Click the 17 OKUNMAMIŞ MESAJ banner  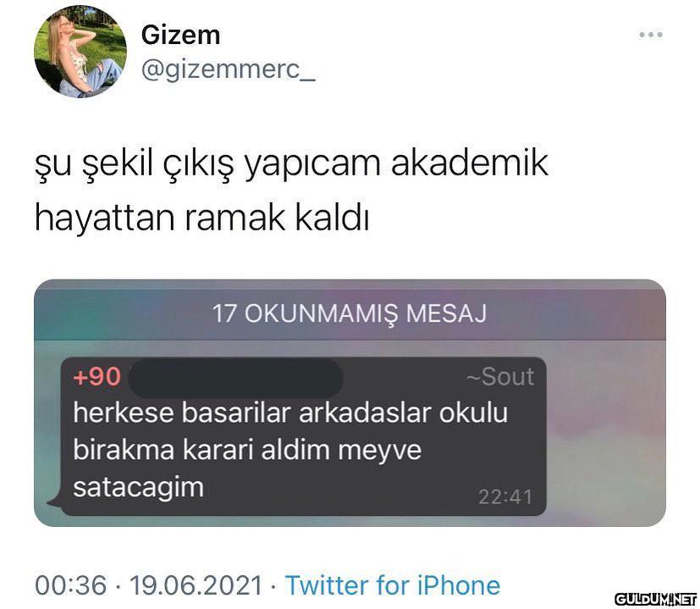[350, 313]
